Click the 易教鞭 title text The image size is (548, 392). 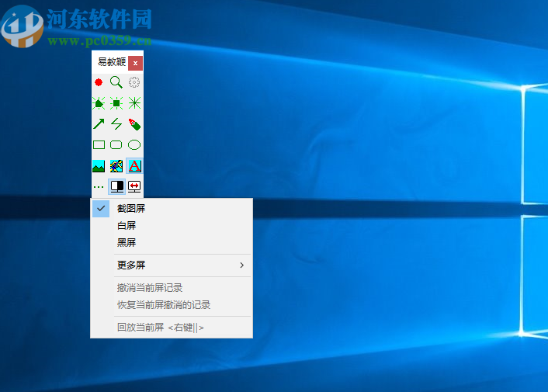(x=112, y=62)
